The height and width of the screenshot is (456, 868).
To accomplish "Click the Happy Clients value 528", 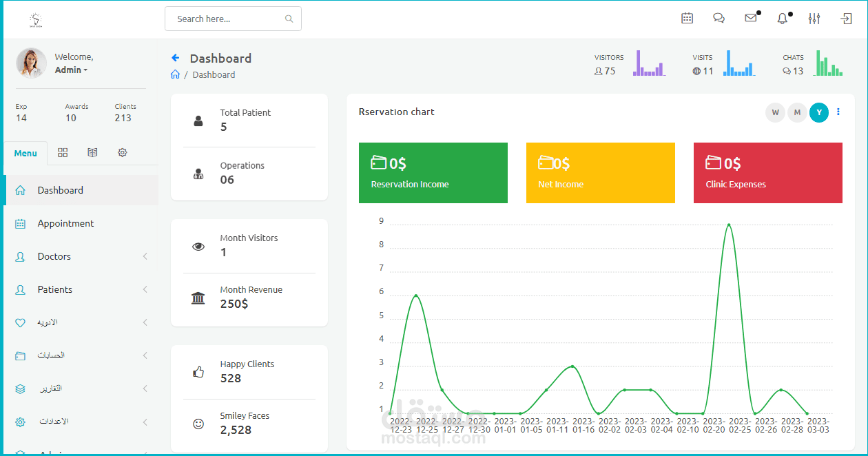I will (x=231, y=378).
